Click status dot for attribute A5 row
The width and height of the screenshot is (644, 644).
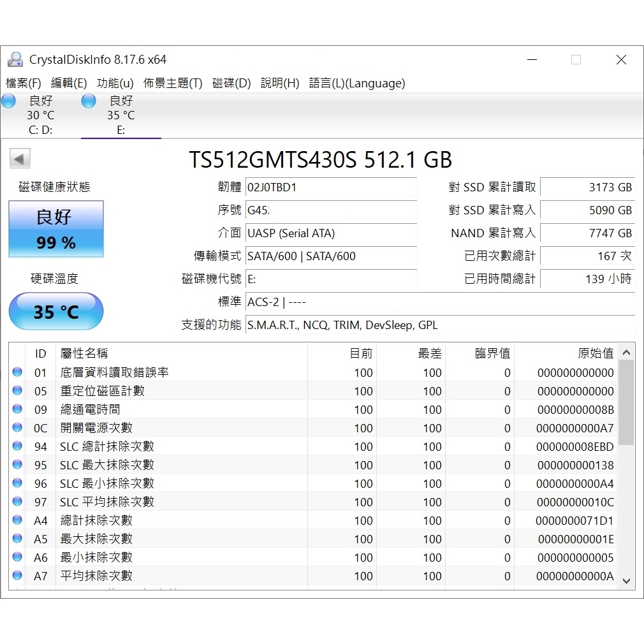17,538
